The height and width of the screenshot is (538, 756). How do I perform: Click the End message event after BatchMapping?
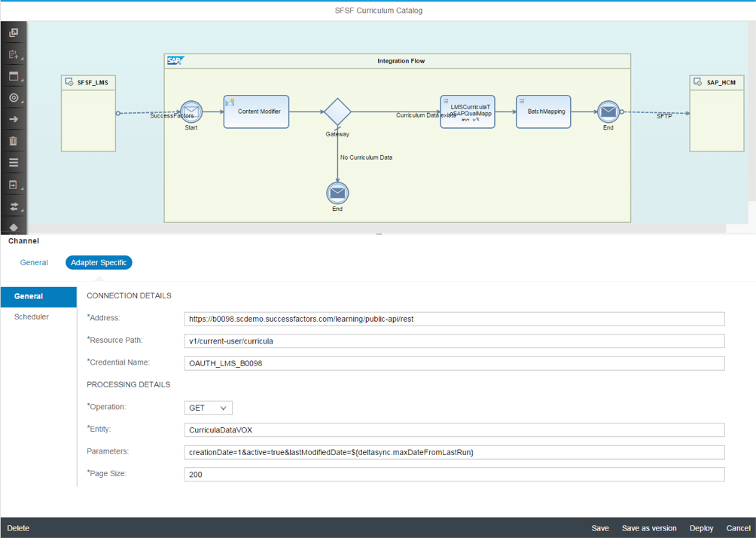(x=607, y=111)
